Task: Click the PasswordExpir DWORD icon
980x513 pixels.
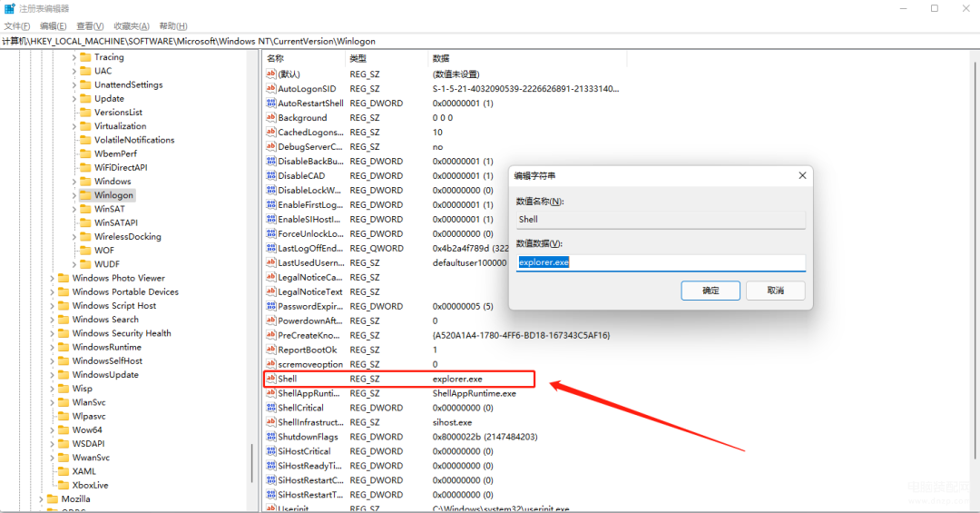Action: click(270, 307)
